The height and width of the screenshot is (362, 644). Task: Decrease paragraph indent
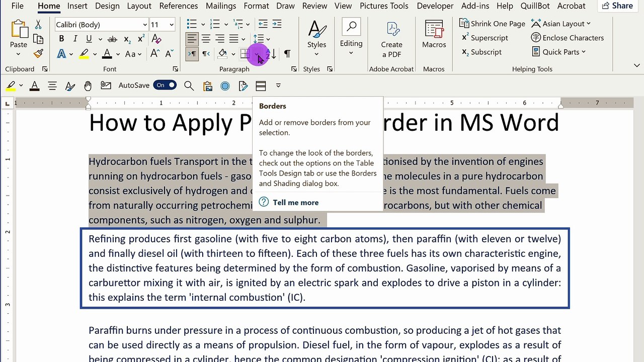click(263, 24)
